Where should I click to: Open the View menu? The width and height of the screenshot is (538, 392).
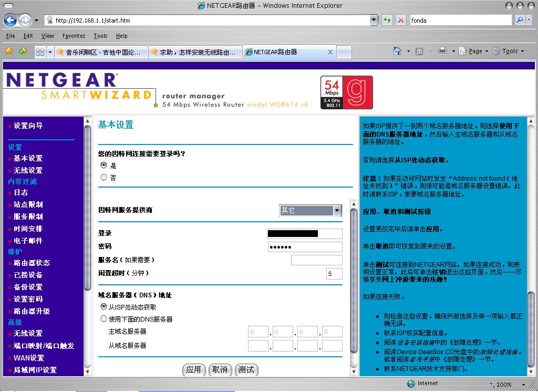coord(48,36)
